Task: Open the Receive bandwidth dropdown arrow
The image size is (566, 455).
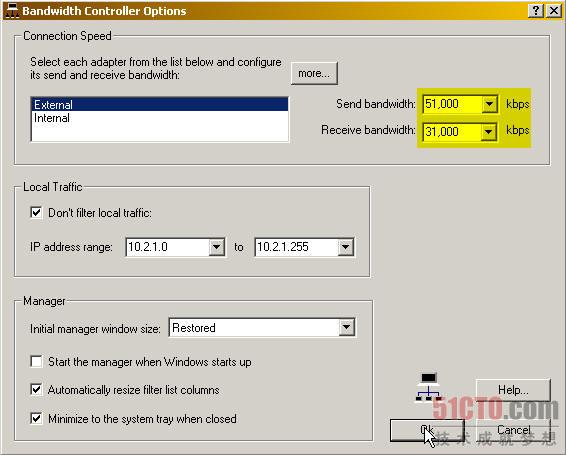Action: click(488, 131)
